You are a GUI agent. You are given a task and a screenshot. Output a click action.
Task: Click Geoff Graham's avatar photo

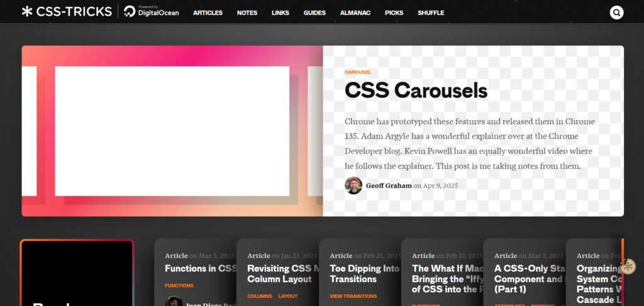[353, 186]
